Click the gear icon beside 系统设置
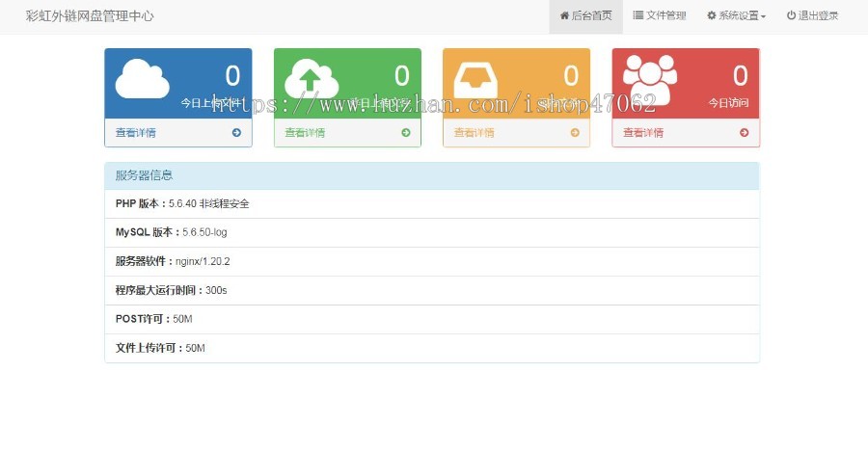Viewport: 868px width, 451px height. pos(712,15)
